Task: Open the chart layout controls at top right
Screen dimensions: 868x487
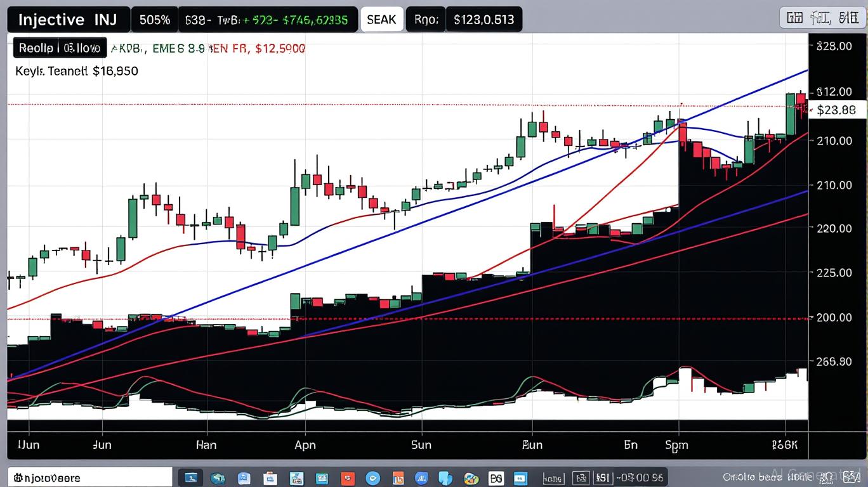Action: 822,18
